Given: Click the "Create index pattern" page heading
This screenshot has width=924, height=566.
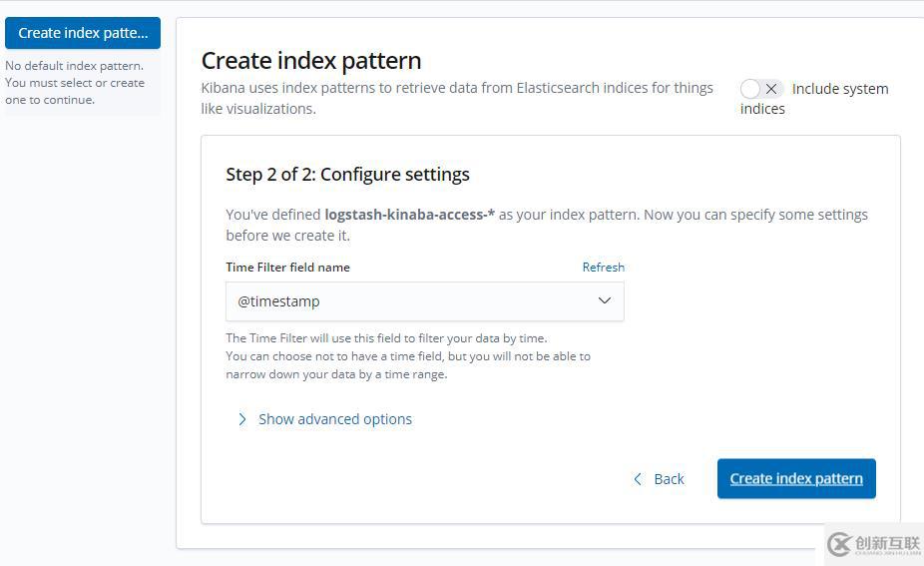Looking at the screenshot, I should [x=311, y=60].
